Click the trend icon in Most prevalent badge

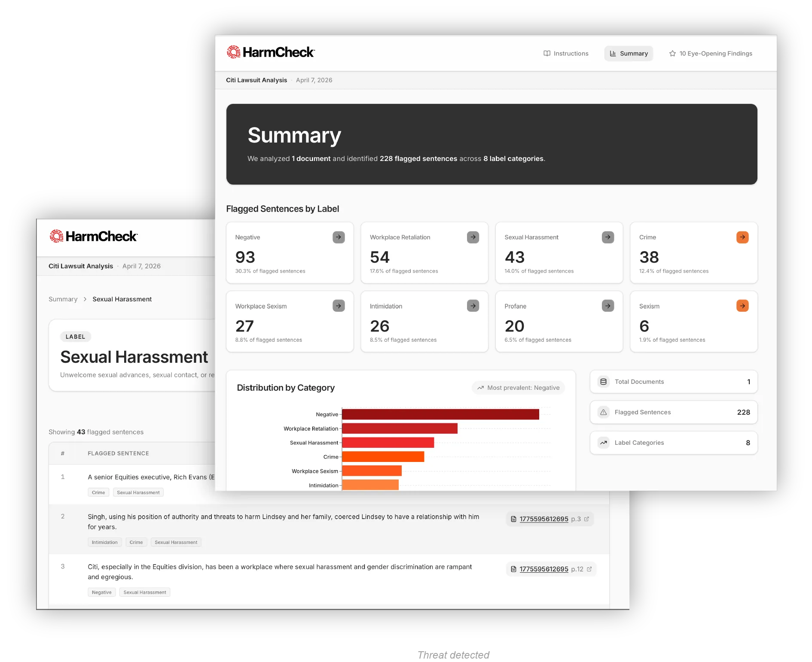480,388
